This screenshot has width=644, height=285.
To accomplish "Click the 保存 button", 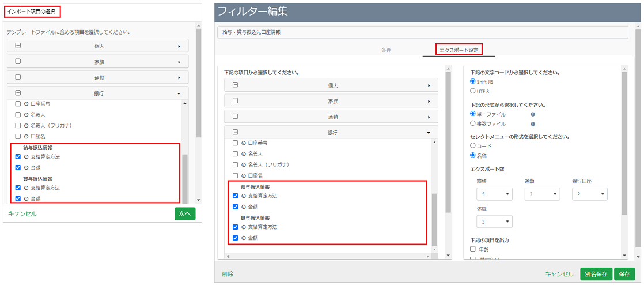I will 624,274.
